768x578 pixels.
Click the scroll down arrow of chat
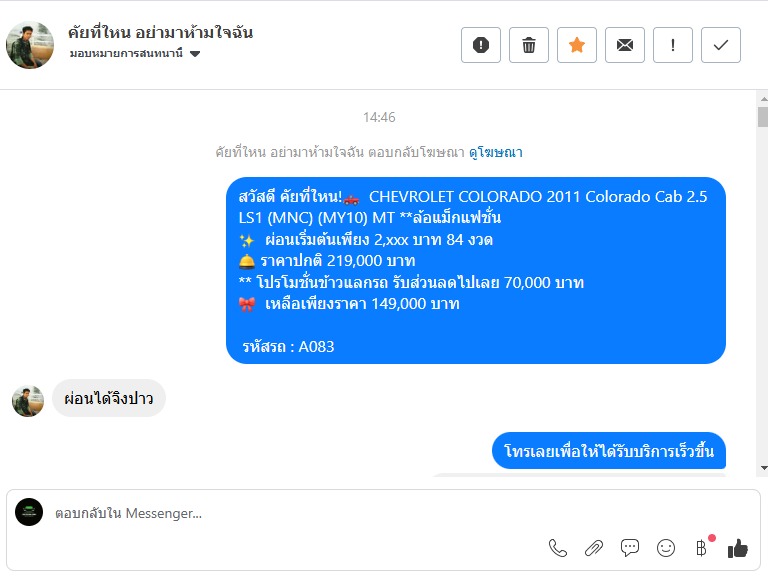coord(764,468)
